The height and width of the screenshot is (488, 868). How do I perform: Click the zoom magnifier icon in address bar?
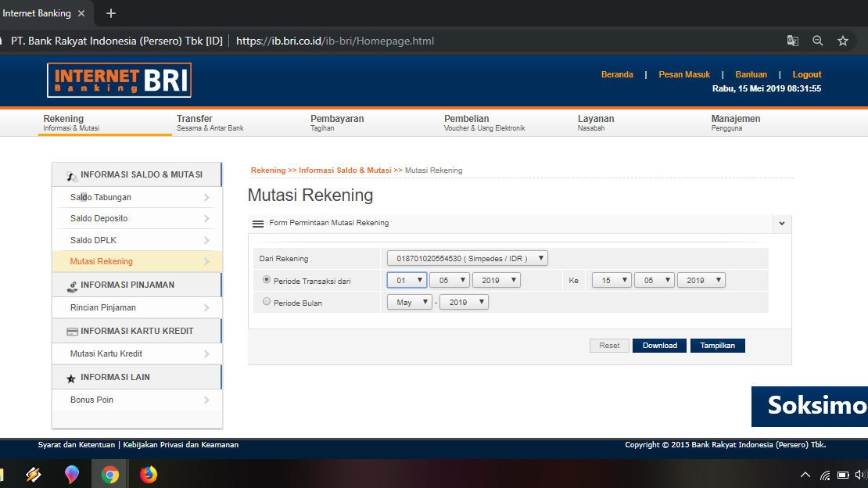(x=818, y=41)
